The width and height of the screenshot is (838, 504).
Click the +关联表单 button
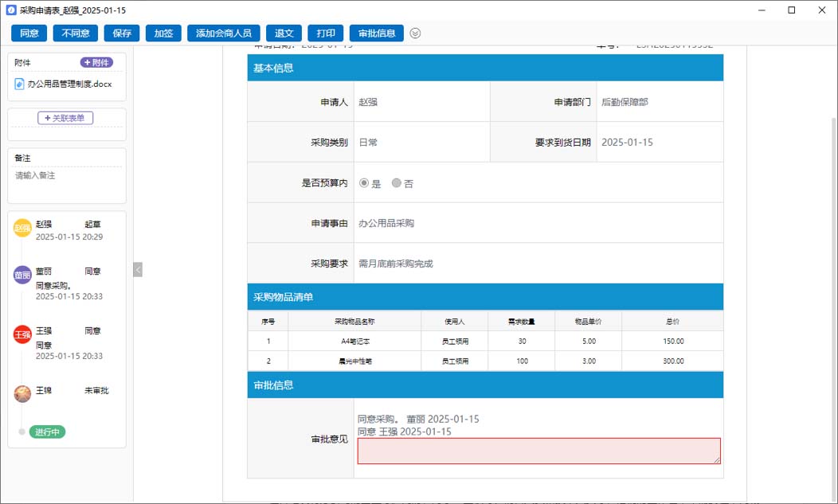(65, 118)
